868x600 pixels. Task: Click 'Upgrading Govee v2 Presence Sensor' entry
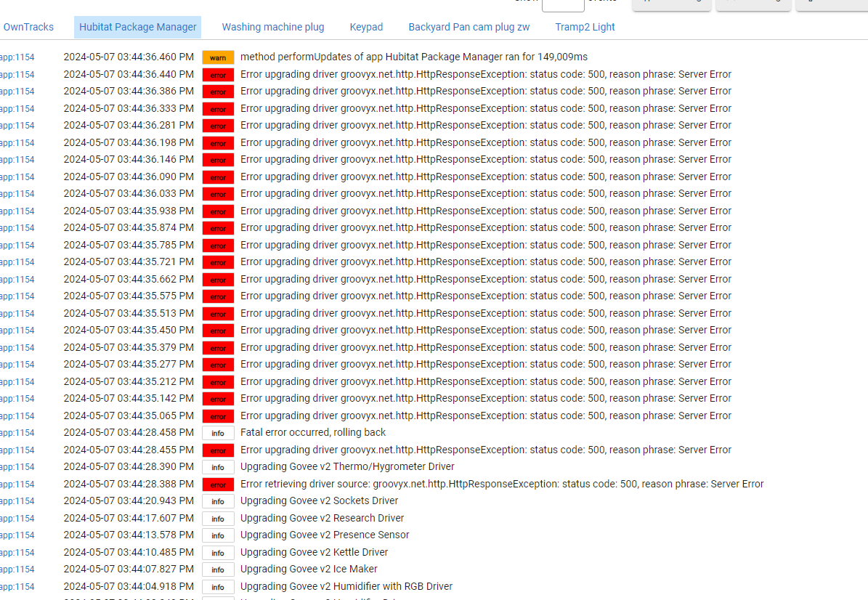coord(325,535)
